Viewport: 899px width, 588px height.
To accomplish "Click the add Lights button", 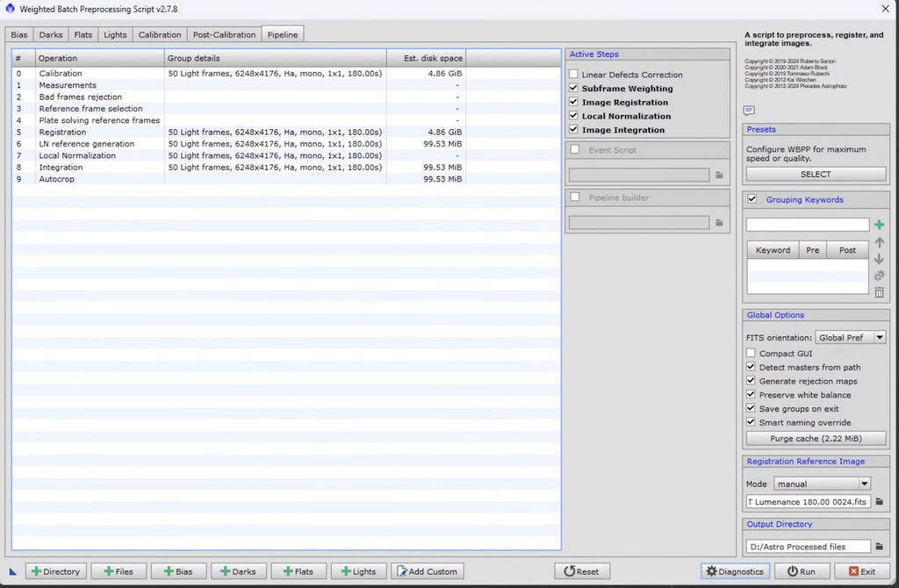I will 358,571.
